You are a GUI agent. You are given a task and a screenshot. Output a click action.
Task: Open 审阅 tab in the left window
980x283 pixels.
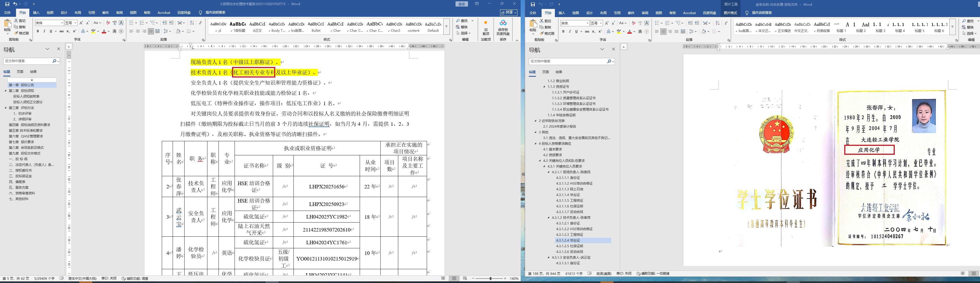(119, 12)
